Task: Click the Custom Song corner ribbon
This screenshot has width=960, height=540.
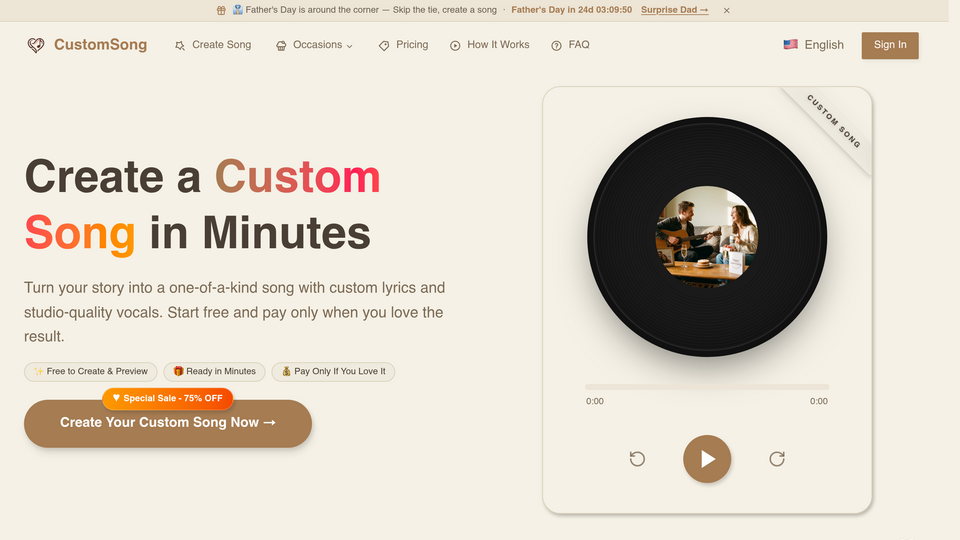Action: click(833, 121)
